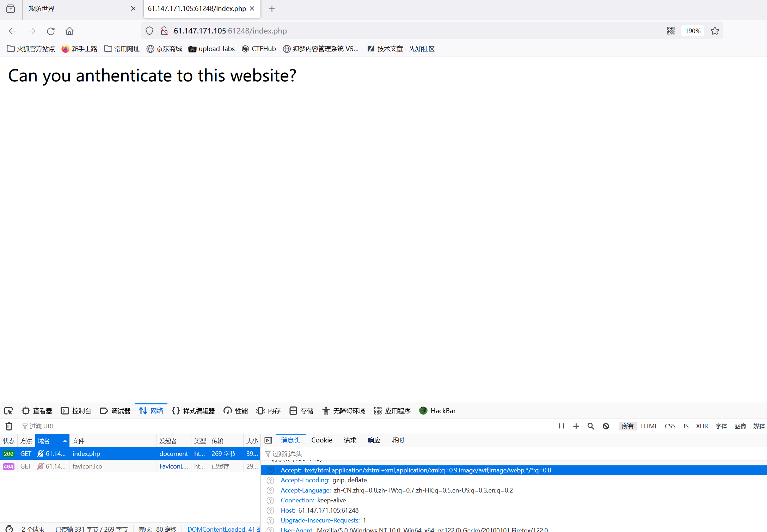Toggle the JS request filter
Screen dimensions: 767x532
click(686, 426)
